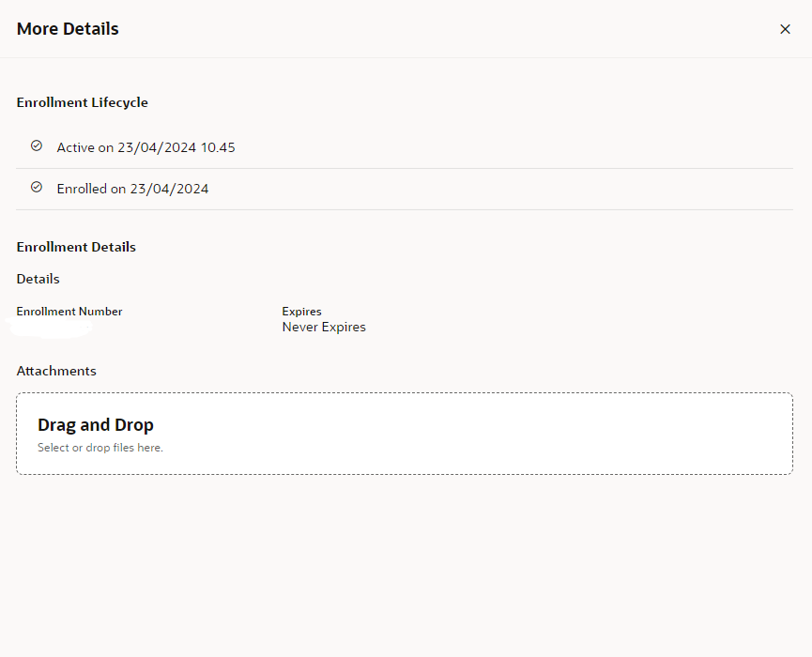Click the Attachments section header

(x=56, y=371)
